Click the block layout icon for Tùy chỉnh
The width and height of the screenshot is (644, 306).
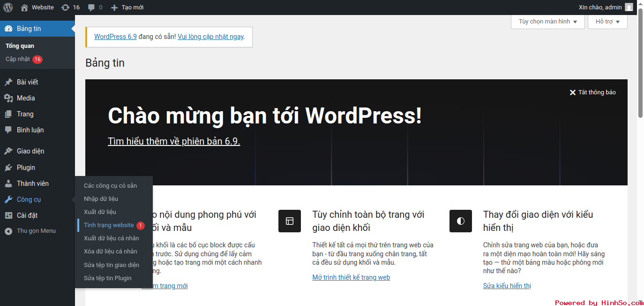click(289, 221)
